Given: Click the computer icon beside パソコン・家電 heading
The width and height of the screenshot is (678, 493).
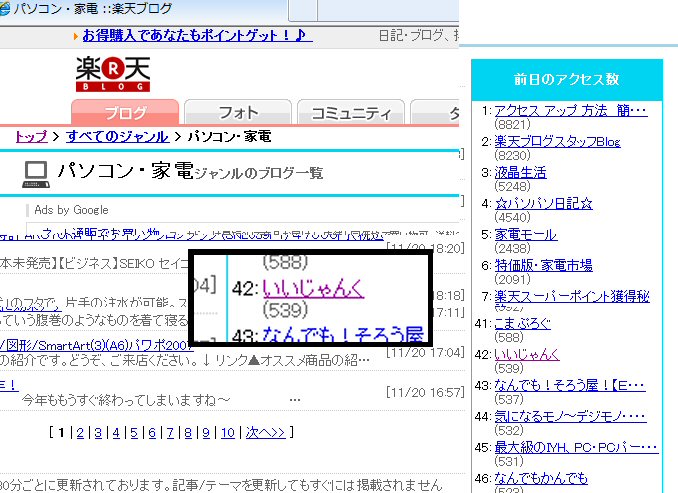Looking at the screenshot, I should click(x=36, y=175).
